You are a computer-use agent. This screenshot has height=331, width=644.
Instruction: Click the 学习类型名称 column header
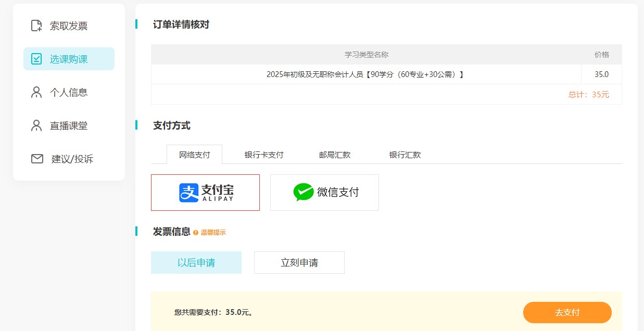366,54
